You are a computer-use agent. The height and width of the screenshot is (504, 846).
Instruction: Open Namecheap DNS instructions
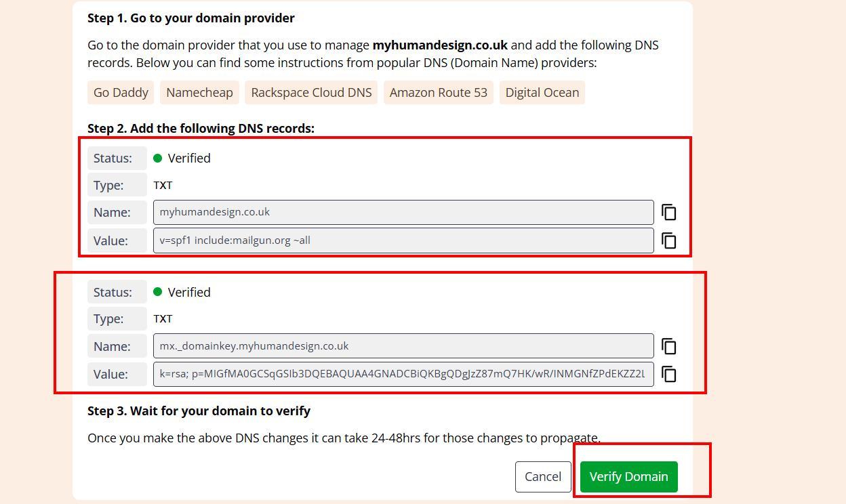point(199,93)
